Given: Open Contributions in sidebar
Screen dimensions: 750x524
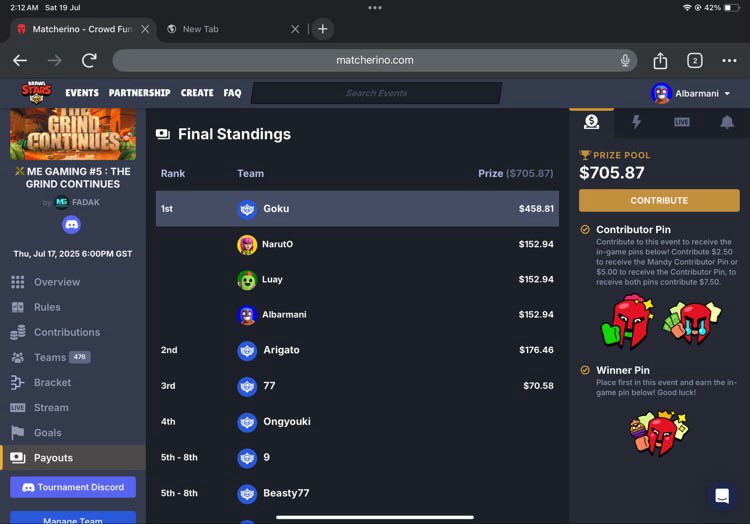Looking at the screenshot, I should click(67, 332).
